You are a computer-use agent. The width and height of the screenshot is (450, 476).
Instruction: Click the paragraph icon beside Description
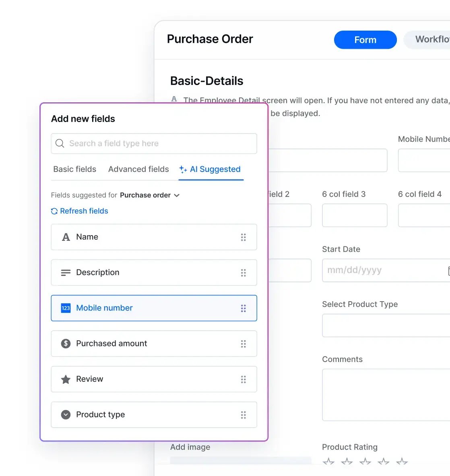tap(66, 273)
